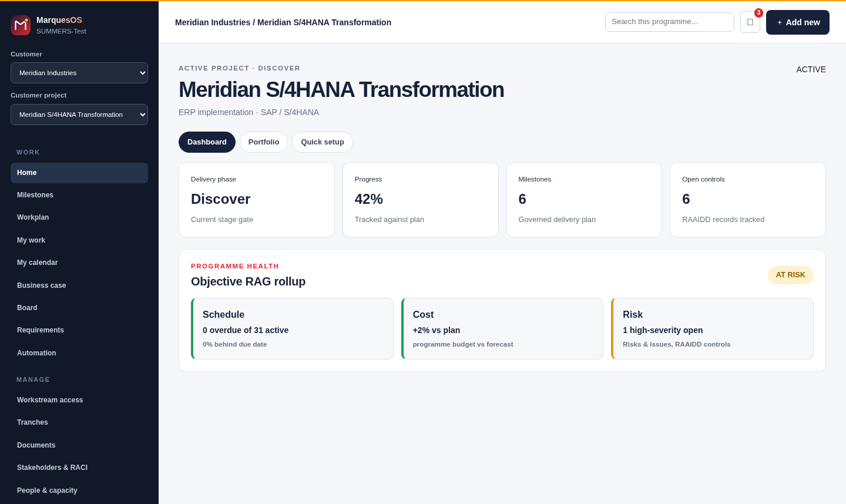Open the Schedule RAG card
The height and width of the screenshot is (504, 846).
pos(292,329)
